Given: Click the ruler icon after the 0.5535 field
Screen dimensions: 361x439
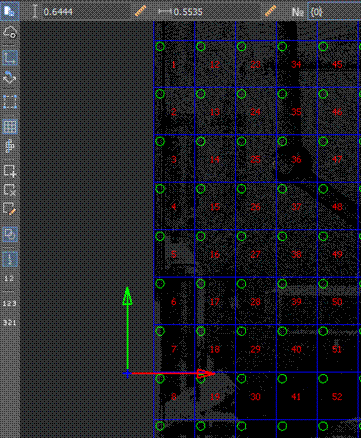Looking at the screenshot, I should point(270,12).
